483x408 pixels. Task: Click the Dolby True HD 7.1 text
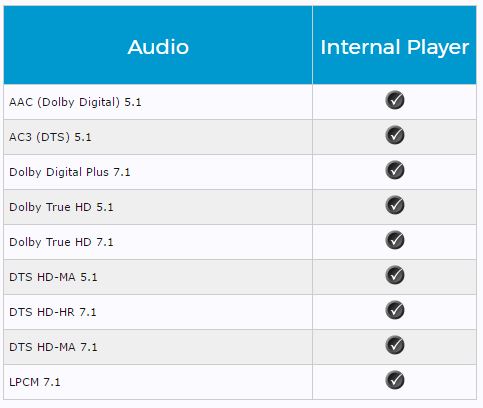point(61,242)
